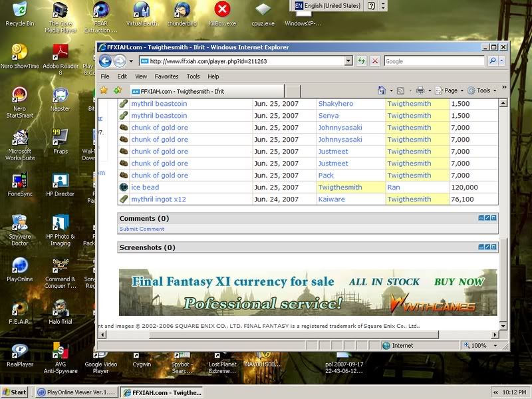Select FFXIAH.com - Twigthesmith - Ifrit tab
This screenshot has width=532, height=399.
click(207, 91)
